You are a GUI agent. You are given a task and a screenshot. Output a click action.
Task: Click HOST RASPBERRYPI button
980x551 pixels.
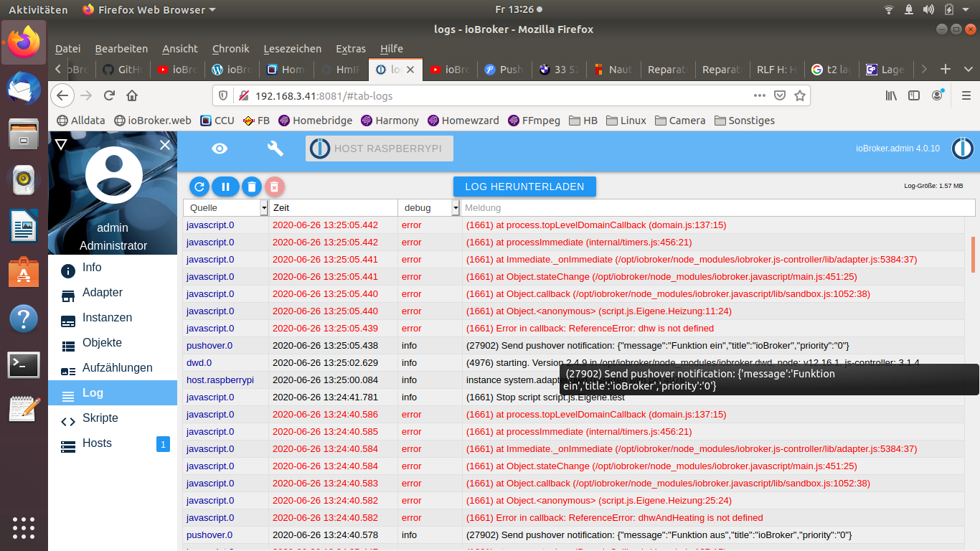pos(380,149)
